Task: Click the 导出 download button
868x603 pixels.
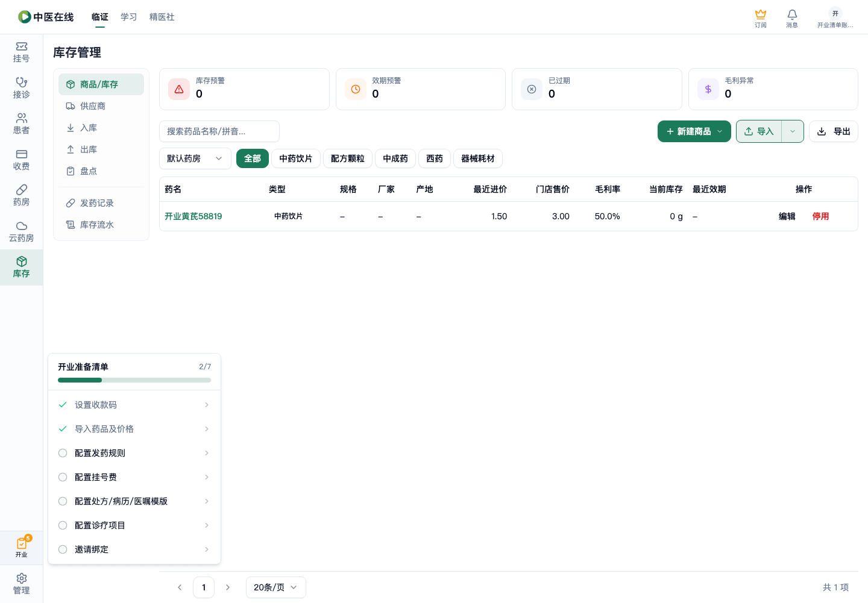Action: tap(834, 131)
